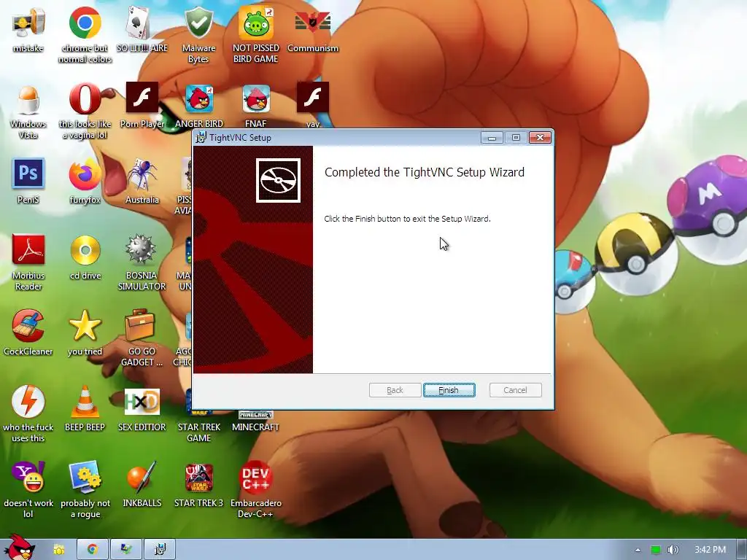Image resolution: width=747 pixels, height=560 pixels.
Task: Click the TightVNC Setup title bar icon
Action: 201,138
